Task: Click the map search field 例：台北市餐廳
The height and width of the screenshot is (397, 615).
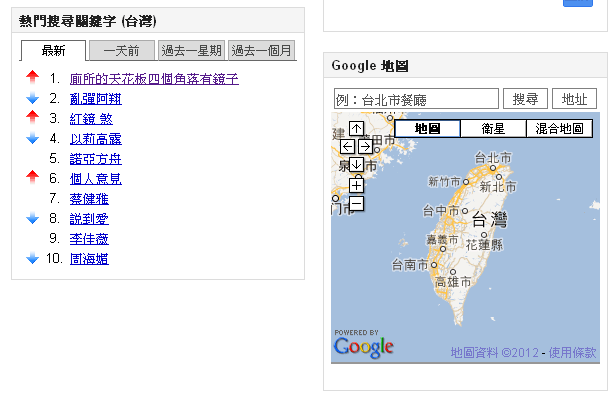Action: [x=416, y=99]
